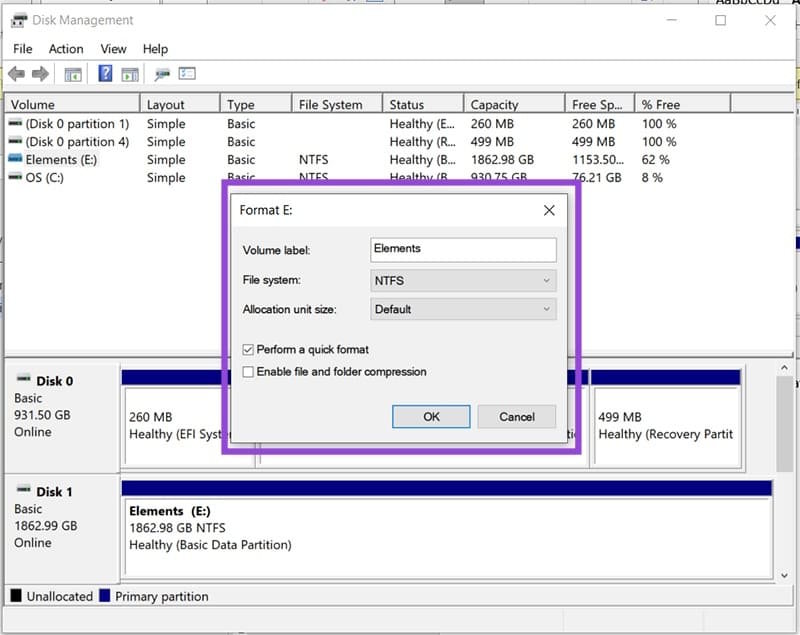The height and width of the screenshot is (635, 800).
Task: Open Help using the question mark toolbar icon
Action: pyautogui.click(x=107, y=73)
